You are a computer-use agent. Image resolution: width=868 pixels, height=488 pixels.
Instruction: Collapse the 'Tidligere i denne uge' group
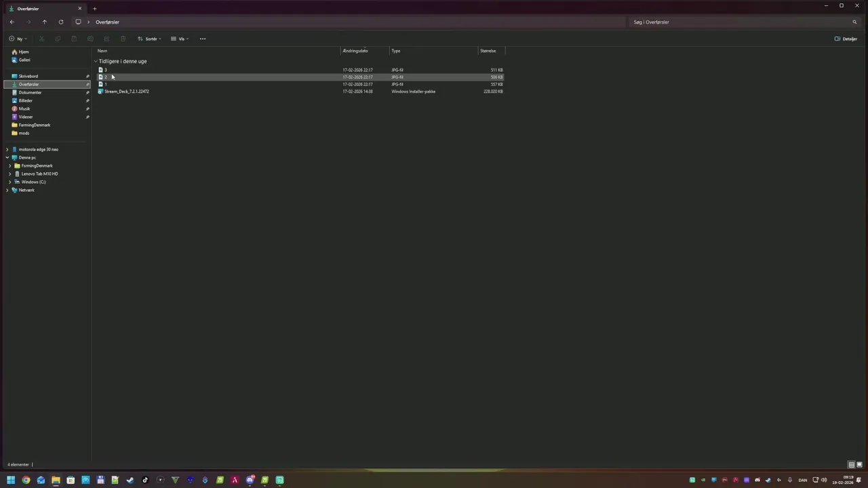[x=96, y=61]
